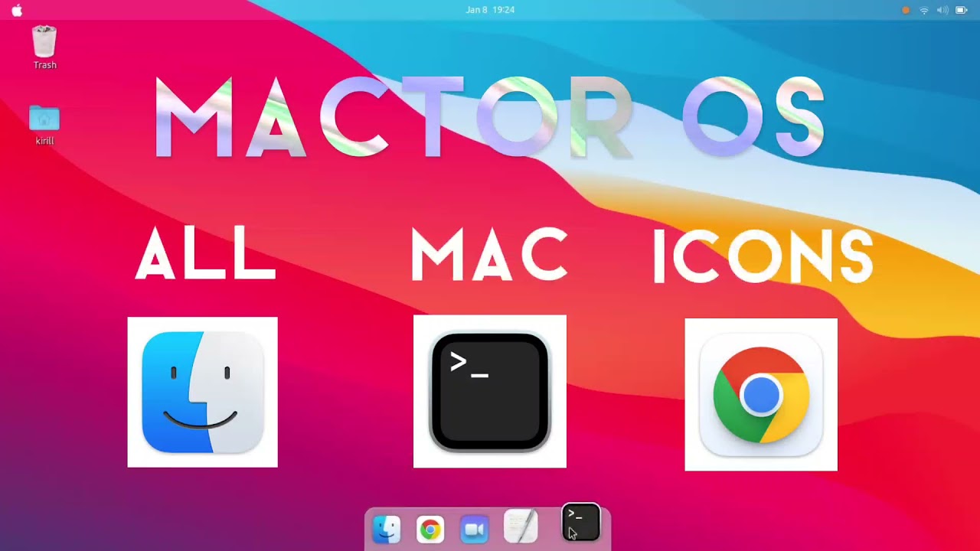Select the kirill home folder on desktop

44,119
